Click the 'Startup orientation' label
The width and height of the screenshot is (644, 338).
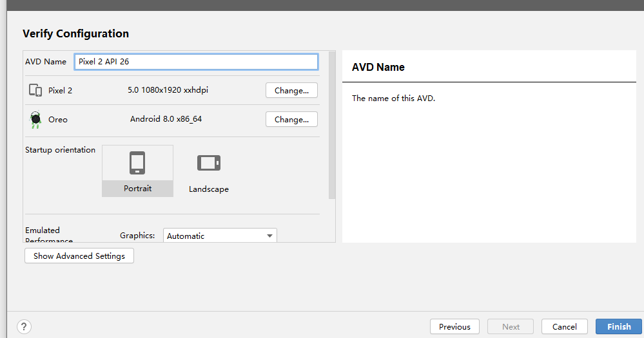61,150
